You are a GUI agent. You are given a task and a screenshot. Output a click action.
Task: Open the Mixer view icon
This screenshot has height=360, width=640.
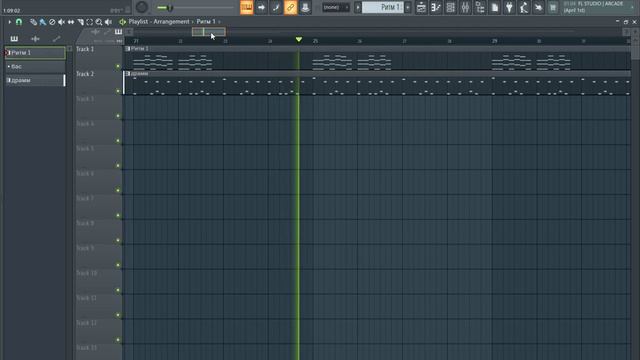[x=465, y=7]
